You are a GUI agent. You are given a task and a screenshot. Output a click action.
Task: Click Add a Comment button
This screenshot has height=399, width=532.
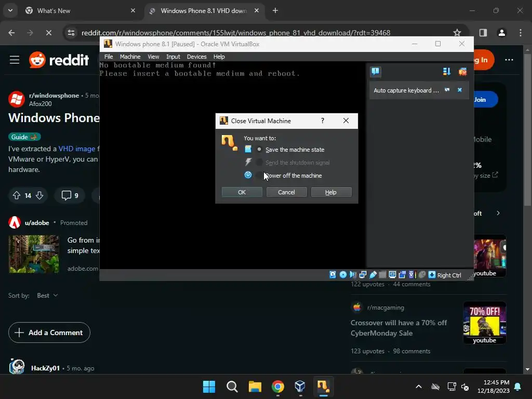tap(49, 332)
